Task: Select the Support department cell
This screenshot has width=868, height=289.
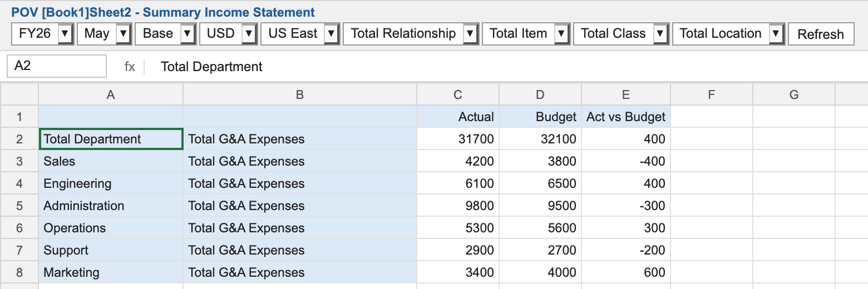Action: [111, 250]
